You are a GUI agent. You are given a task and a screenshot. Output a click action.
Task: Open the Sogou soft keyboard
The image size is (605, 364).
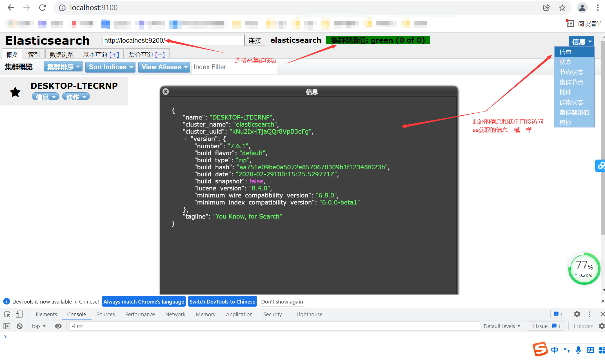(x=590, y=350)
